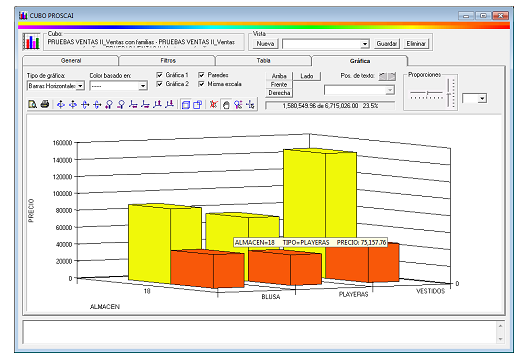Open the Vista combo box
The image size is (526, 360).
coord(325,44)
